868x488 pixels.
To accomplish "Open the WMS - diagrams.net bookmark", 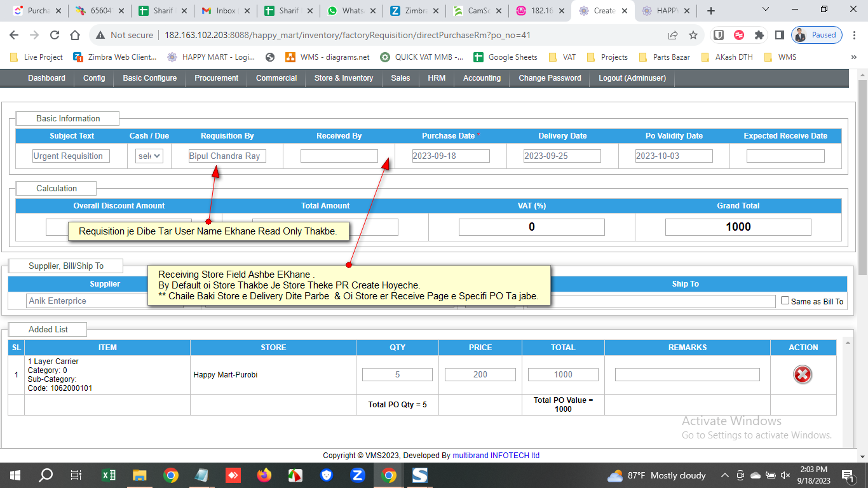I will point(327,57).
